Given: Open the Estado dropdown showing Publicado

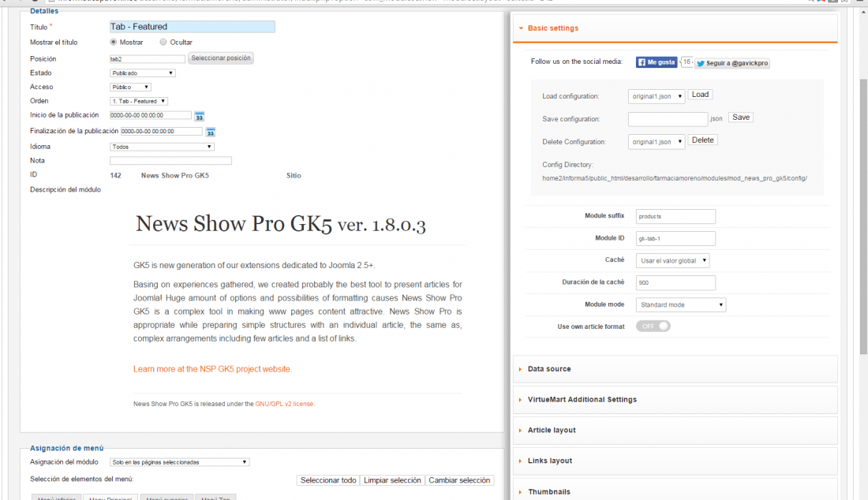Looking at the screenshot, I should [143, 73].
